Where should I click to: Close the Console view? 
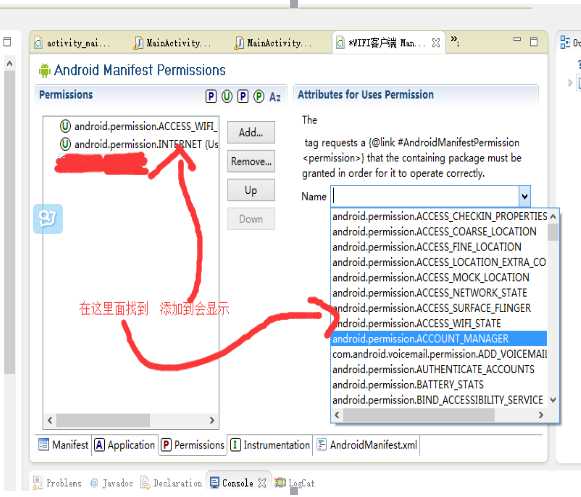pos(262,483)
